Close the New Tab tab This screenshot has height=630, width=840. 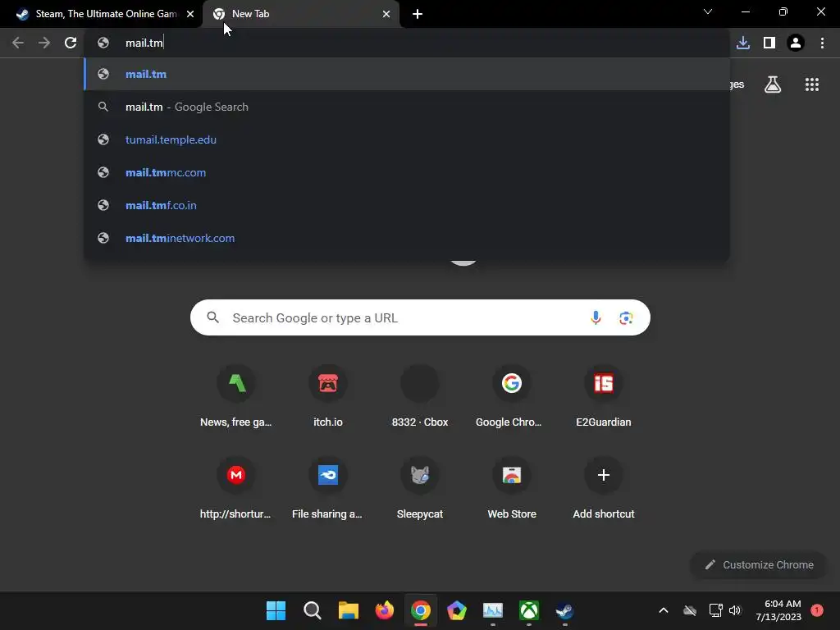(x=386, y=14)
